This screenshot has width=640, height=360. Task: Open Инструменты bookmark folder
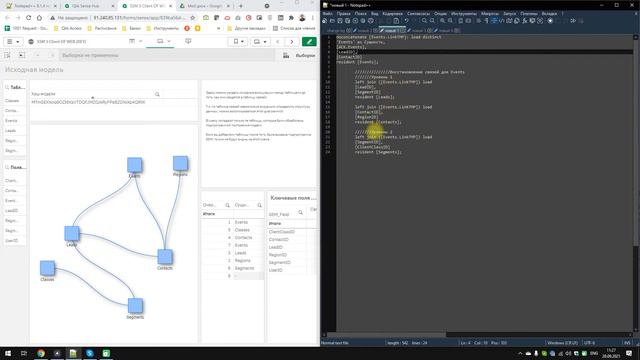(162, 28)
